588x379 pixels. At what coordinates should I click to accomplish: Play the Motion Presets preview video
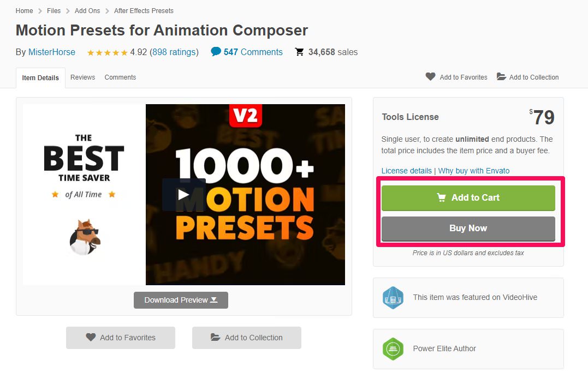pyautogui.click(x=184, y=195)
